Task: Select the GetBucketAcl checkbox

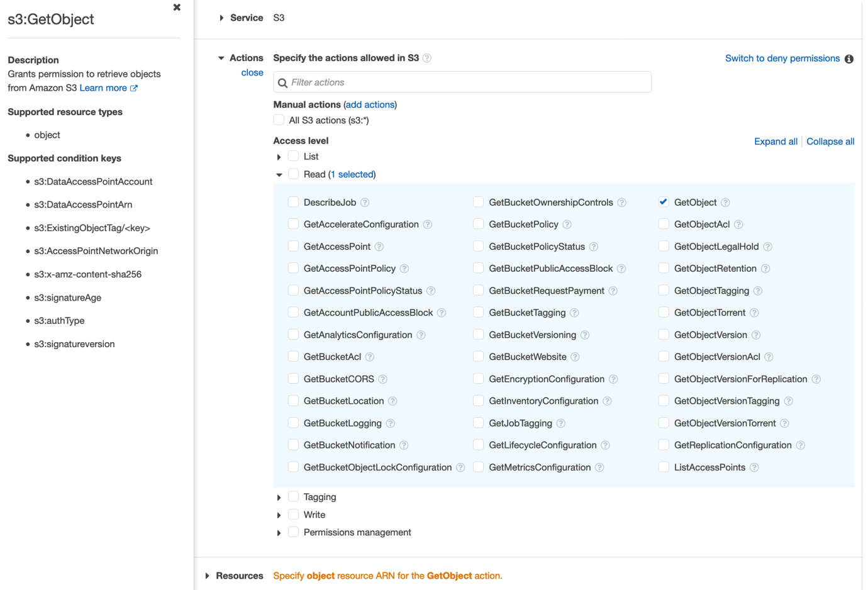Action: tap(293, 357)
